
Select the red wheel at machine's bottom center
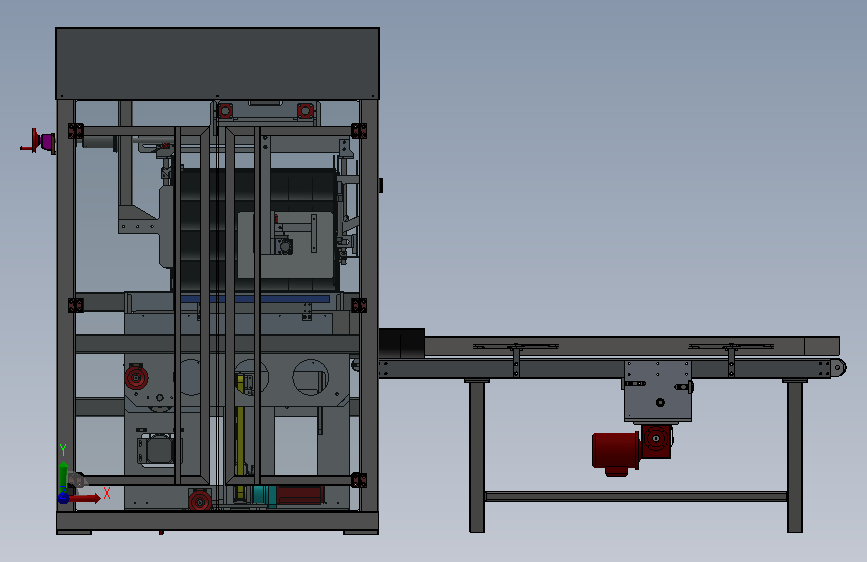tap(200, 501)
